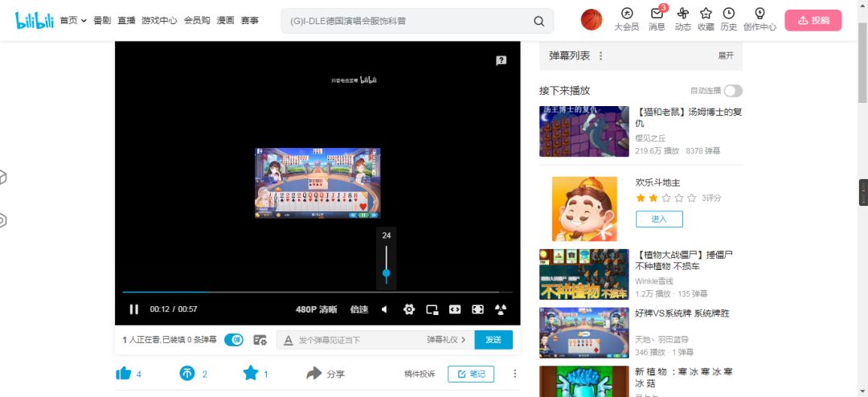Open 收藏 favorites star icon
This screenshot has height=397, width=868.
tap(706, 14)
